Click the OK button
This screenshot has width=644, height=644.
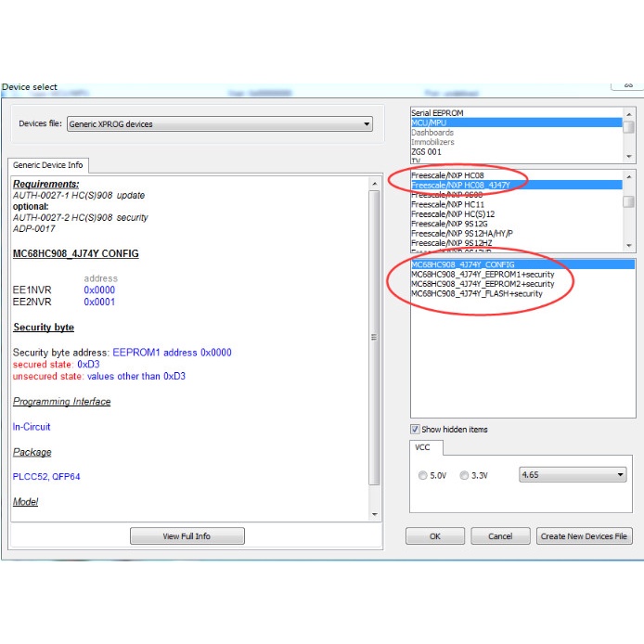point(434,536)
